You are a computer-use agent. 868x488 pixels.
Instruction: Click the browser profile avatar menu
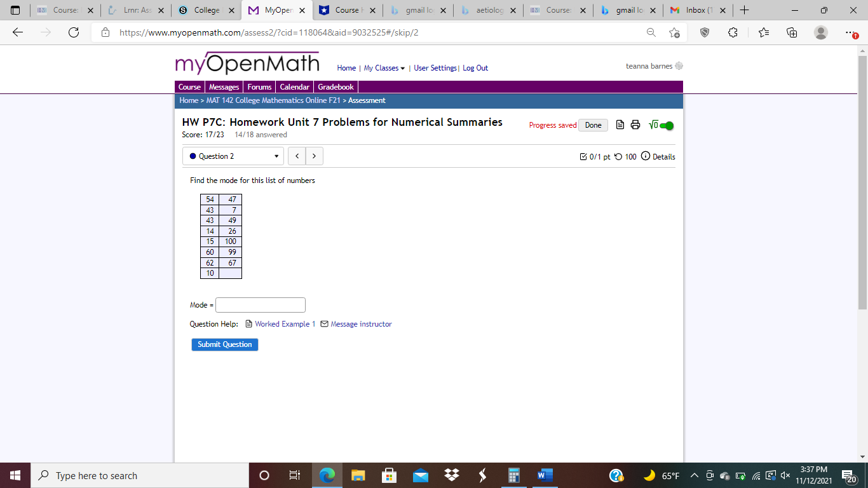tap(820, 32)
